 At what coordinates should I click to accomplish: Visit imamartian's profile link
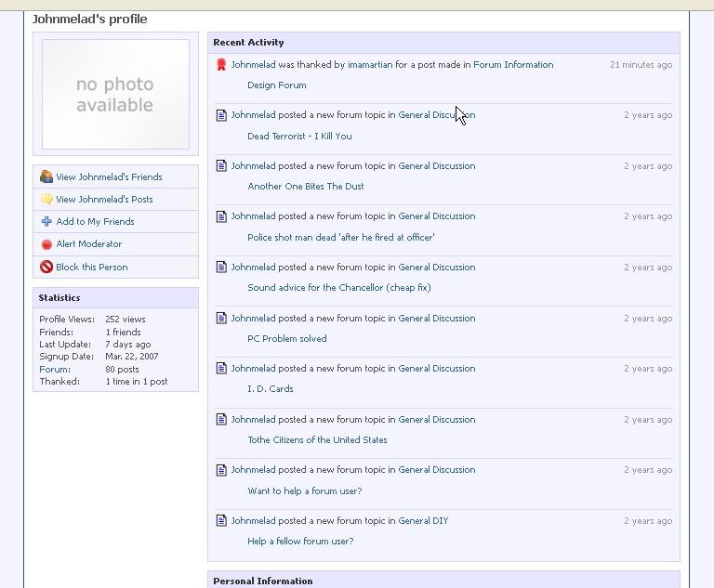tap(370, 65)
